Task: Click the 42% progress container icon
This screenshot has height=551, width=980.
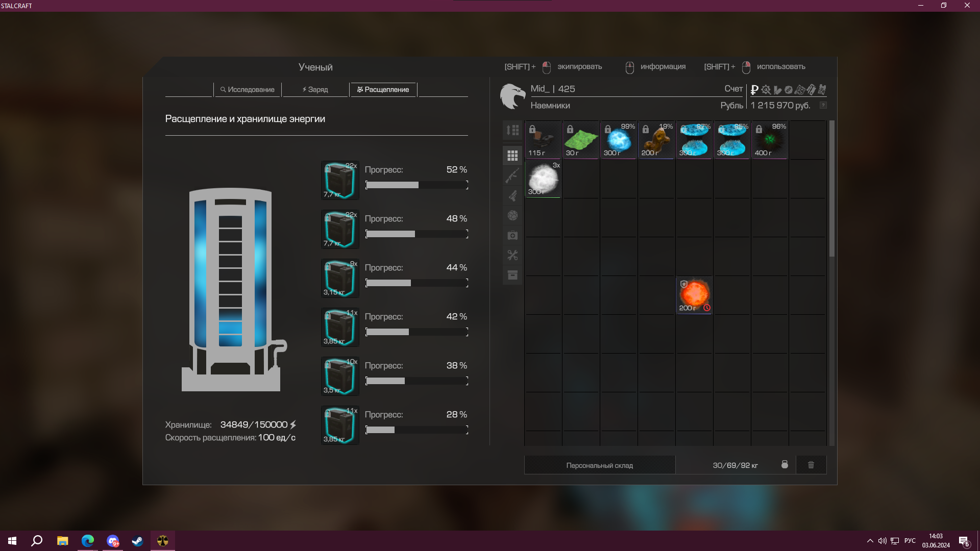Action: [340, 327]
